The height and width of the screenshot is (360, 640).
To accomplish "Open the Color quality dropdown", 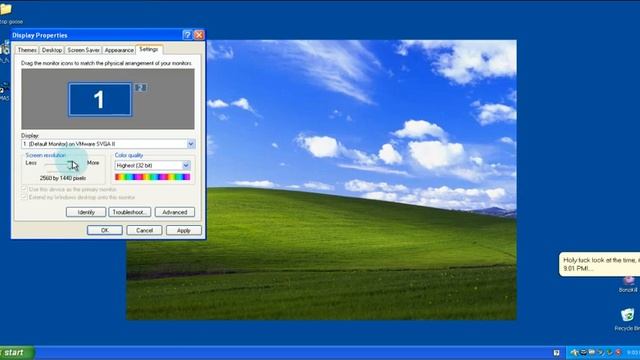I will tap(186, 165).
